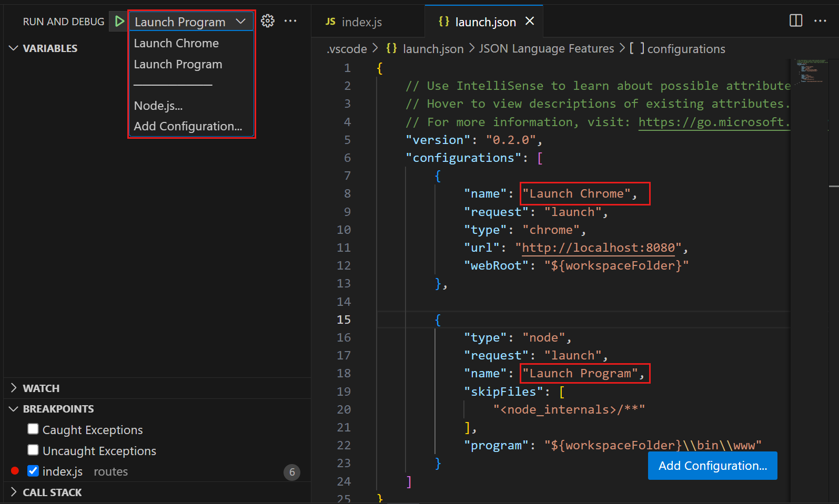Click the Split Editor icon
The image size is (839, 504).
pyautogui.click(x=795, y=21)
